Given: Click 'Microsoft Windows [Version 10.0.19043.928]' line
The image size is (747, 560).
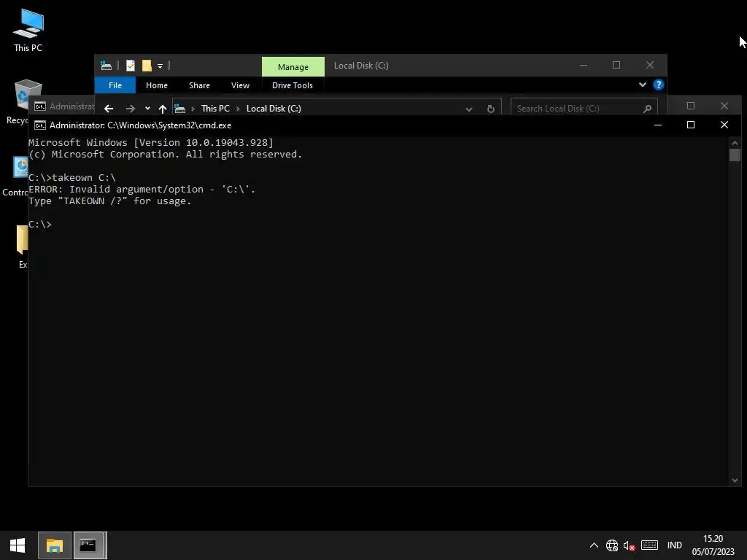Looking at the screenshot, I should [151, 142].
